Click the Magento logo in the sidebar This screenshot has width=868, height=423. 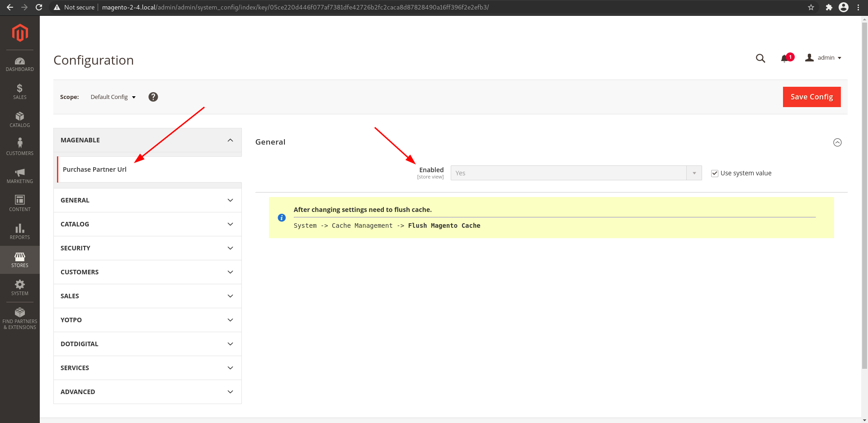(20, 33)
